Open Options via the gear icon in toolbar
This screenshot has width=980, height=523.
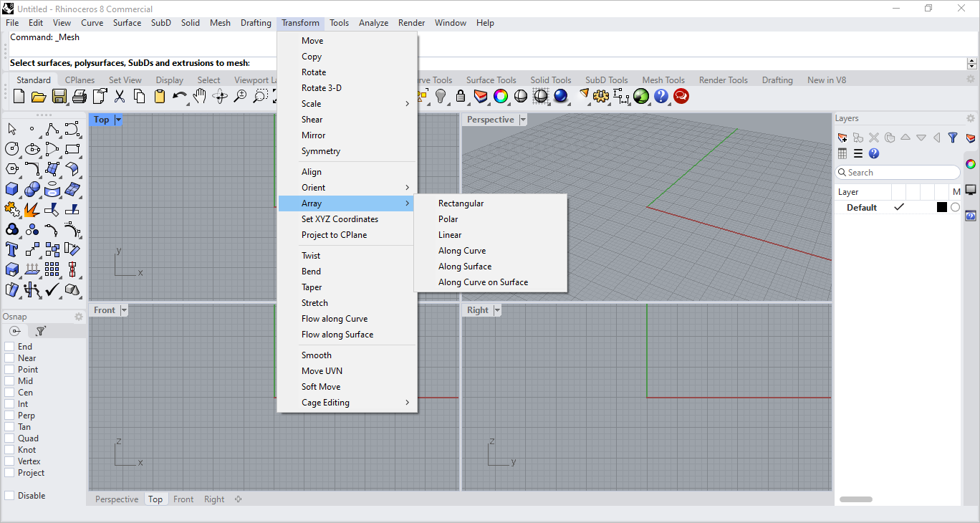(600, 96)
